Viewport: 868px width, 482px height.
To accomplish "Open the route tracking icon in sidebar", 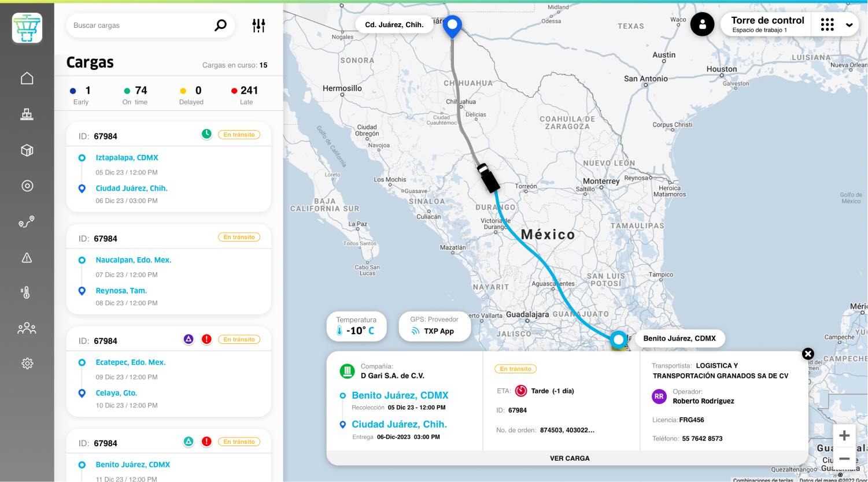I will 27,222.
